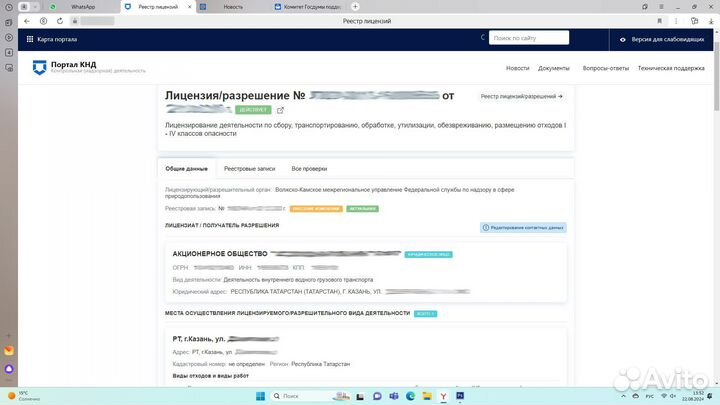Open Microsoft Teams from the taskbar

pyautogui.click(x=394, y=396)
